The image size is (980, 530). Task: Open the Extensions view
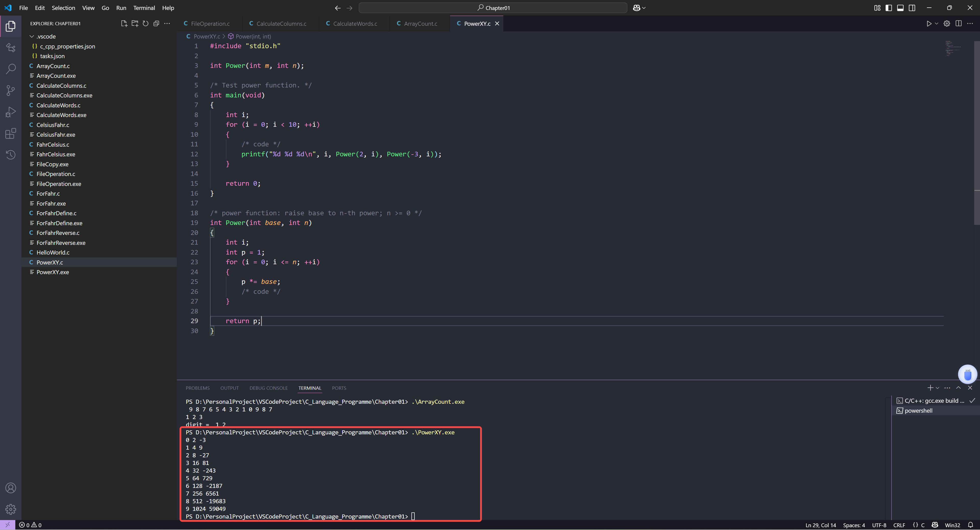(11, 133)
